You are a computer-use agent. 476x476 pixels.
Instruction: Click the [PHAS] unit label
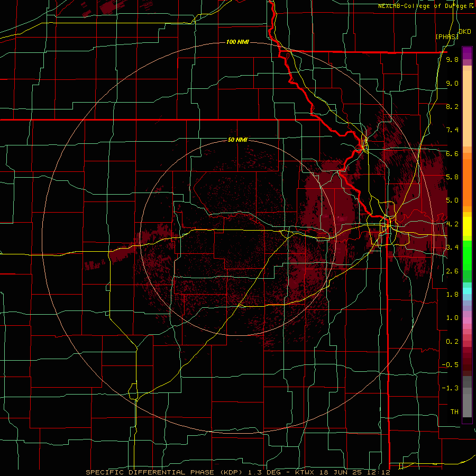(446, 36)
